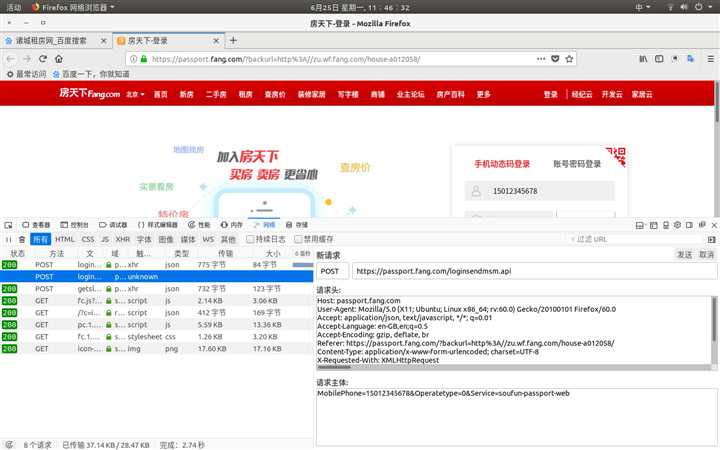Click the request headers horizontal scrollbar
Image resolution: width=720 pixels, height=450 pixels.
(x=334, y=368)
